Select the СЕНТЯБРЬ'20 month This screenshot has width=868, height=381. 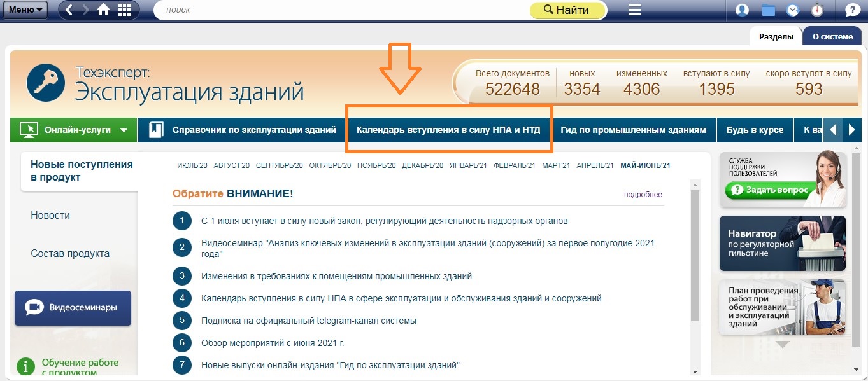pyautogui.click(x=280, y=166)
